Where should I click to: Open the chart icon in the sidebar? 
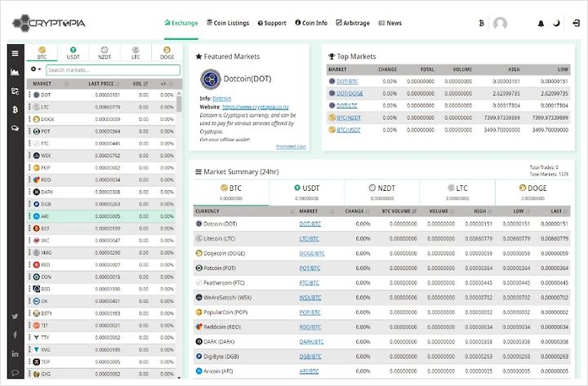pos(15,72)
